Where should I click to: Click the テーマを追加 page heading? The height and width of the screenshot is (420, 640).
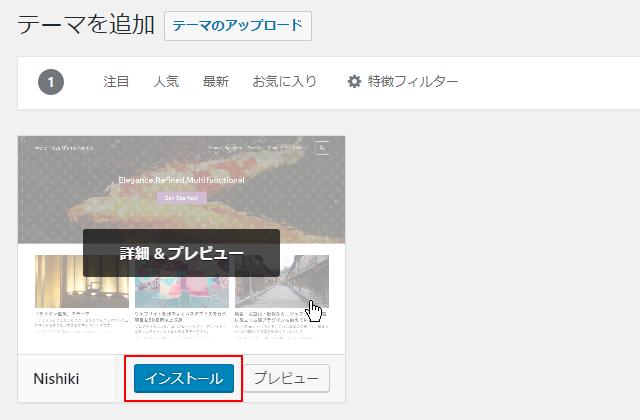[86, 24]
